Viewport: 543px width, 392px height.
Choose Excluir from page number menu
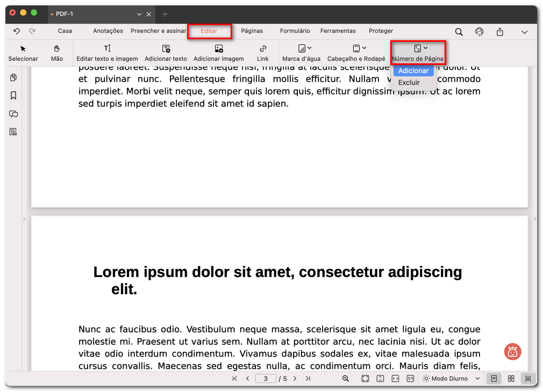point(409,83)
